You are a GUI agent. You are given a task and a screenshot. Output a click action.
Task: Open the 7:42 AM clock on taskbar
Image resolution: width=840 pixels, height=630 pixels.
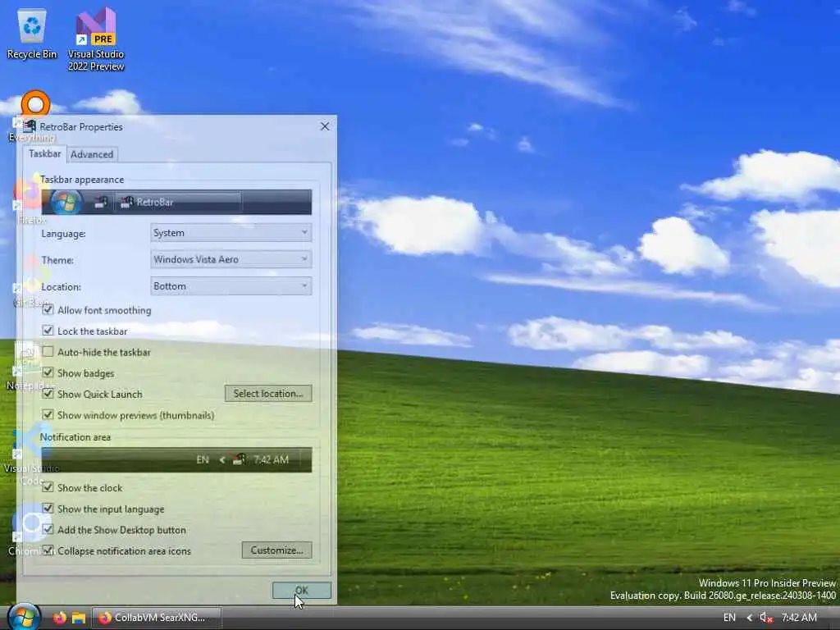coord(799,618)
